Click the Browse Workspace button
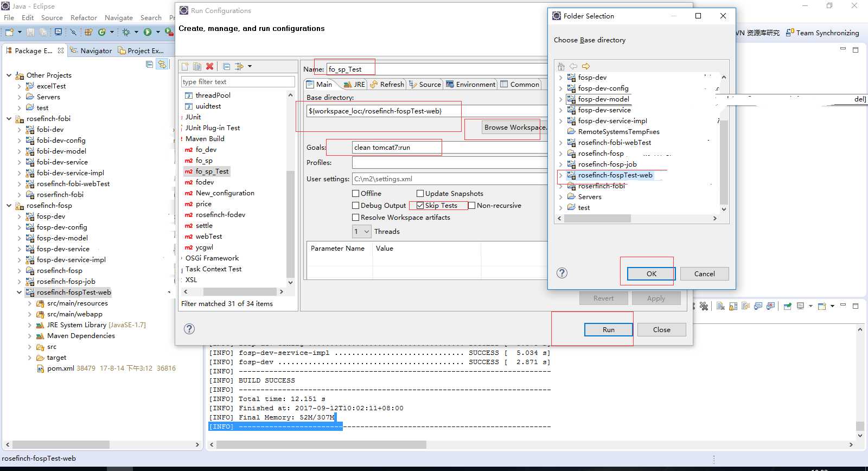The image size is (868, 471). pyautogui.click(x=515, y=128)
